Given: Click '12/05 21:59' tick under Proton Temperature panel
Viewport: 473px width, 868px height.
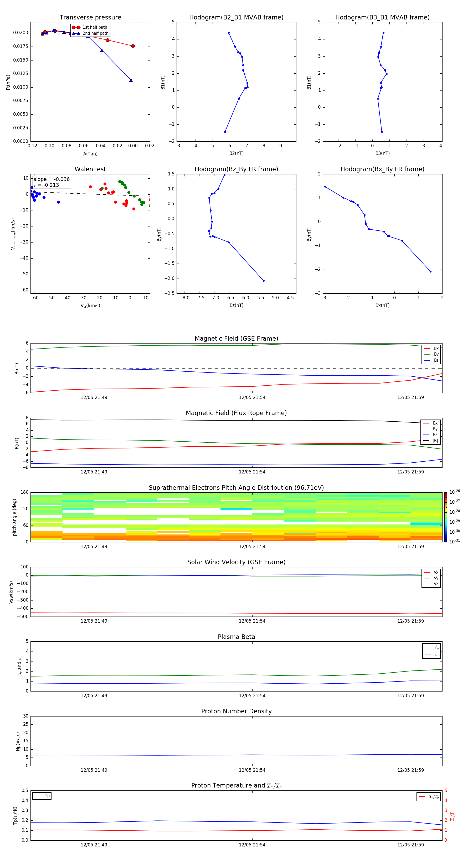Looking at the screenshot, I should 410,845.
